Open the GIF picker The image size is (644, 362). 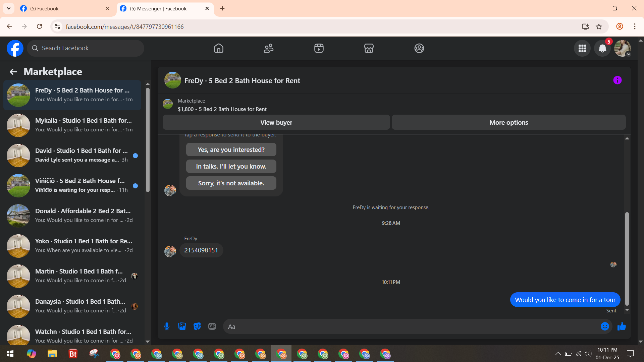[x=212, y=326]
